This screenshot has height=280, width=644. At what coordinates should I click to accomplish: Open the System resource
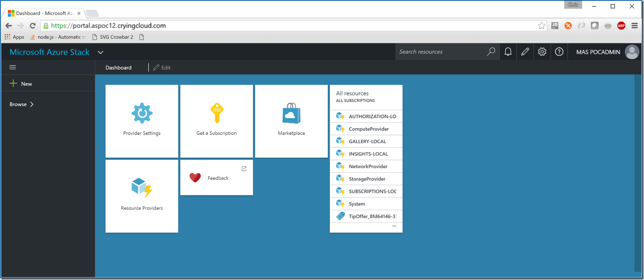click(366, 204)
